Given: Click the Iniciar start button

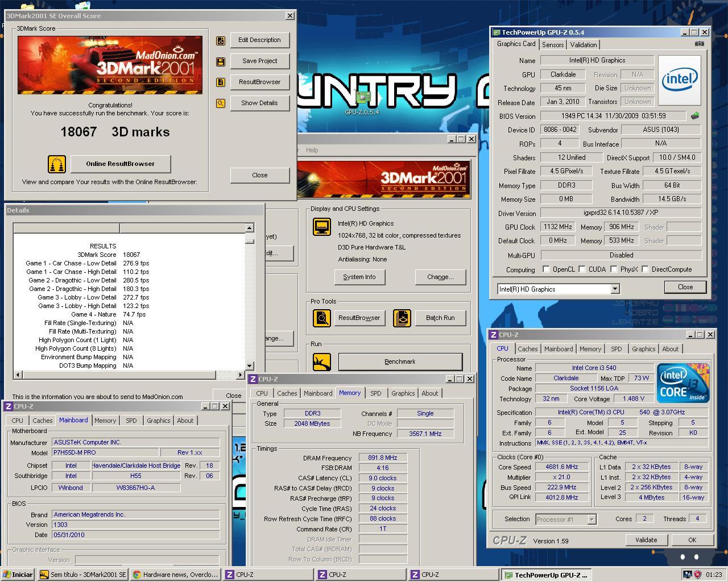Looking at the screenshot, I should [18, 575].
